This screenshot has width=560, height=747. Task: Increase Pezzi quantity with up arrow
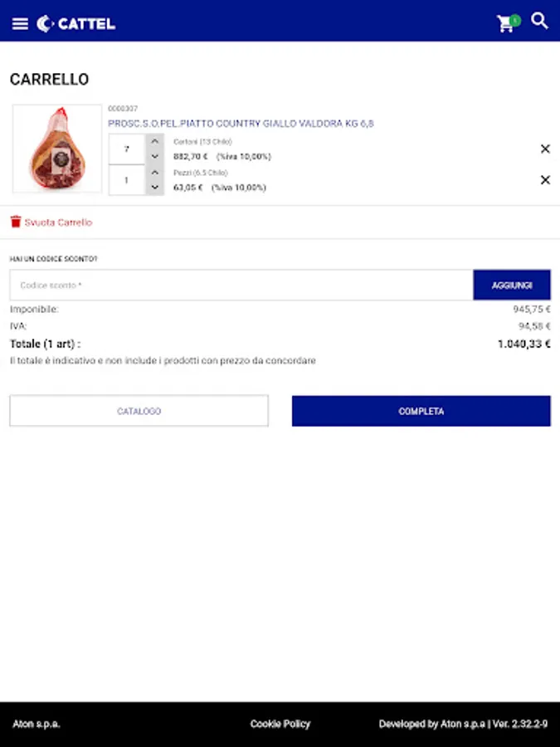[x=155, y=173]
